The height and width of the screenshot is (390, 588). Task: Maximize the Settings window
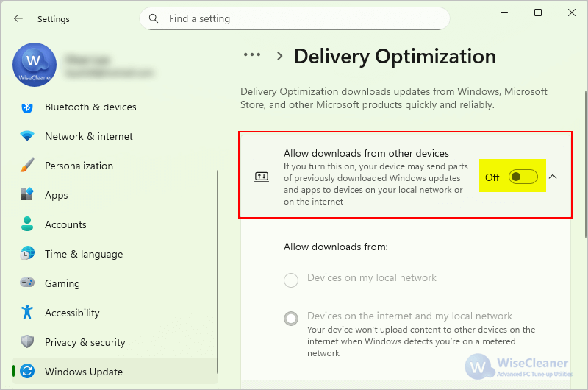click(x=538, y=13)
